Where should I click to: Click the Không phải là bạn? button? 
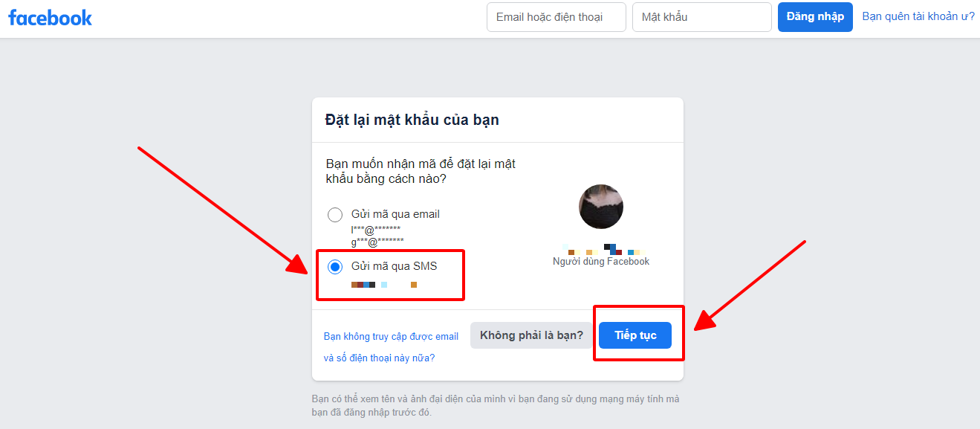pyautogui.click(x=532, y=335)
